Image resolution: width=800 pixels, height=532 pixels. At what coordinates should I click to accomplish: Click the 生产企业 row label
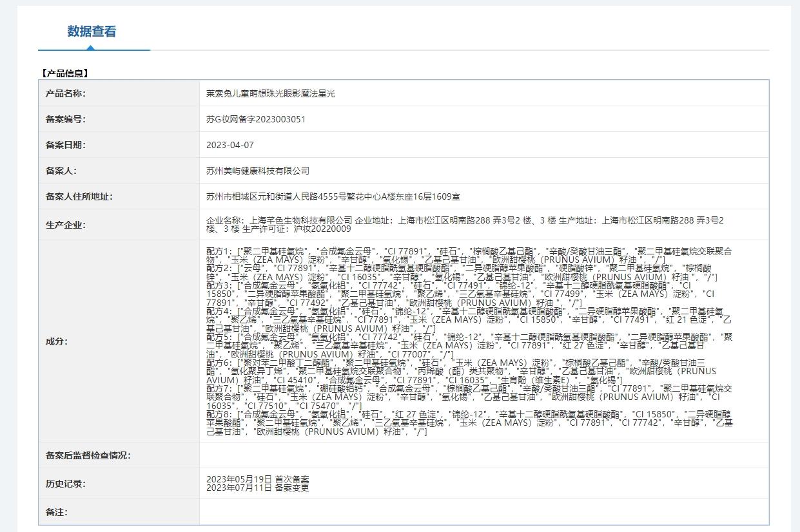click(65, 225)
